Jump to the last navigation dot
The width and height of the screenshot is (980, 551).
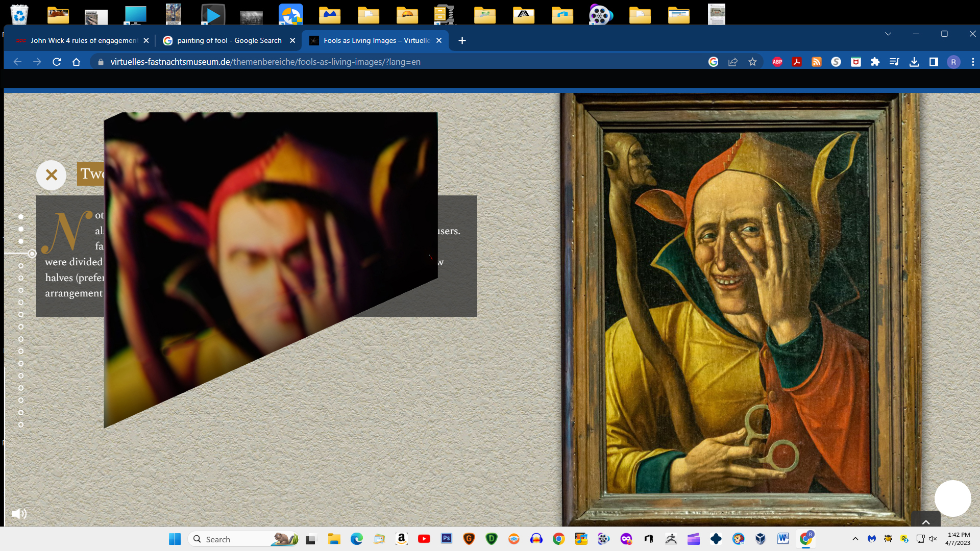pos(21,425)
